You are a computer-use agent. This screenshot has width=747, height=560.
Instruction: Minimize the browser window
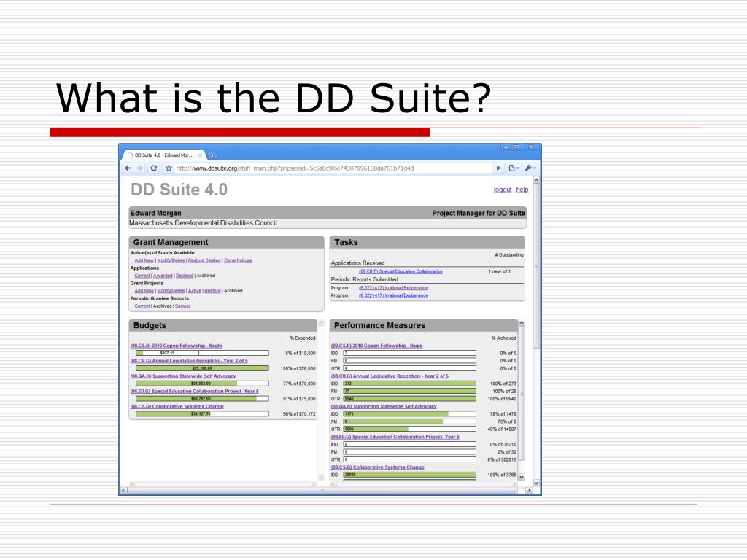coord(506,147)
